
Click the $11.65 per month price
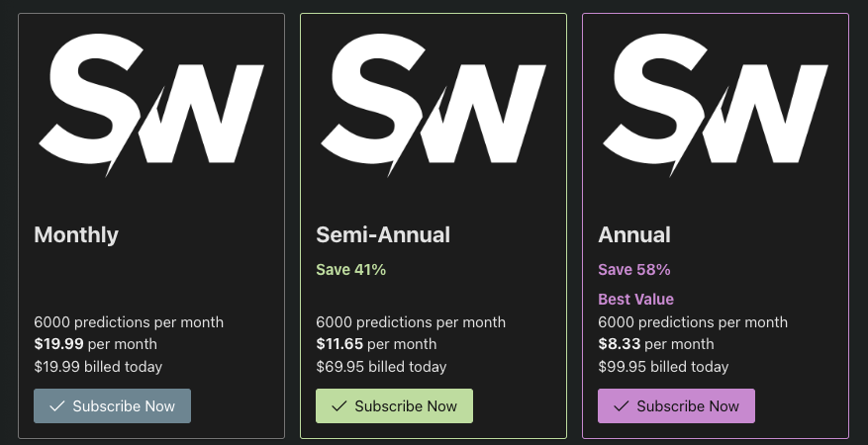(x=376, y=344)
